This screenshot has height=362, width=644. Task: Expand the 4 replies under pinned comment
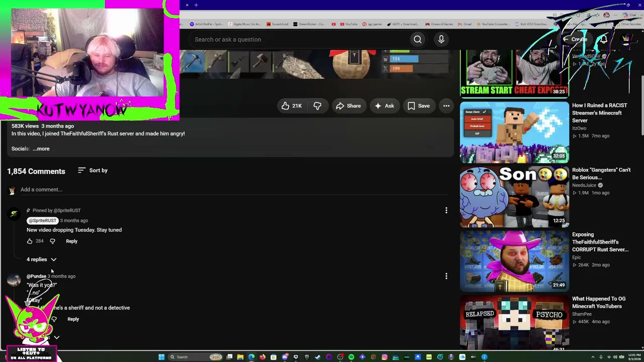pyautogui.click(x=42, y=259)
